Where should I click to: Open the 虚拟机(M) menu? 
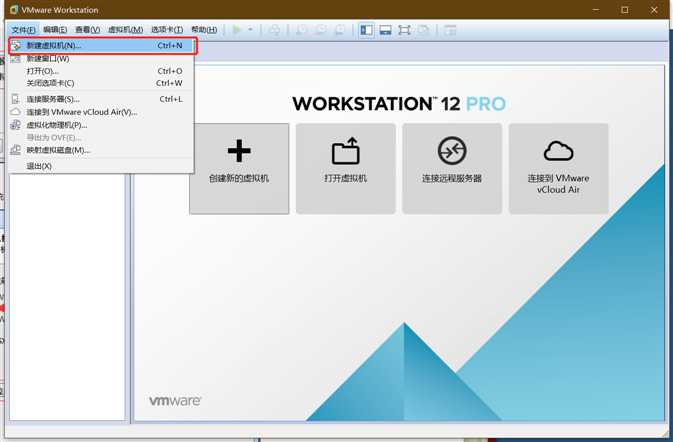125,30
